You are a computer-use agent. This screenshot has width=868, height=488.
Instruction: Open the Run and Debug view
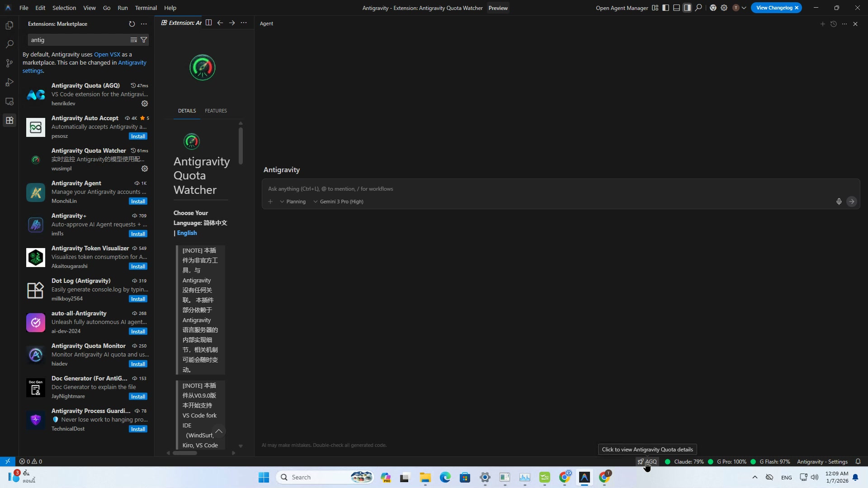click(x=9, y=82)
